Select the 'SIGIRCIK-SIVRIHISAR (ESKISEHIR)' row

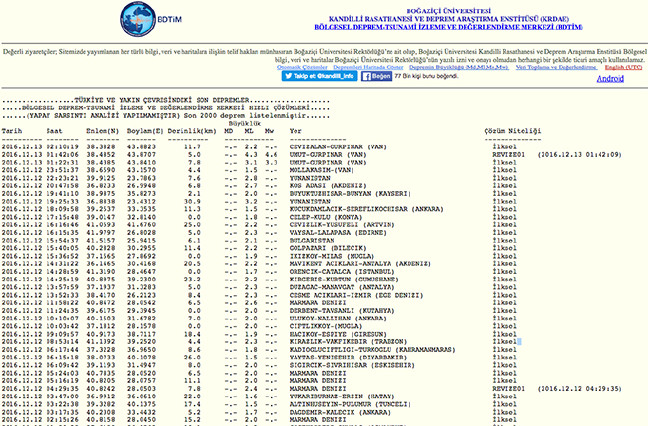point(259,365)
